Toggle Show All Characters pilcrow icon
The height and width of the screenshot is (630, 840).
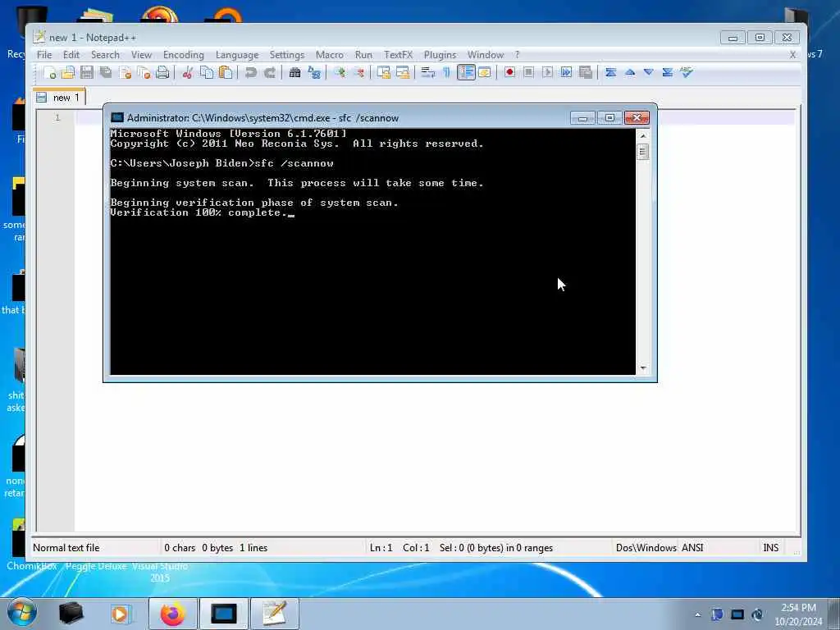446,72
